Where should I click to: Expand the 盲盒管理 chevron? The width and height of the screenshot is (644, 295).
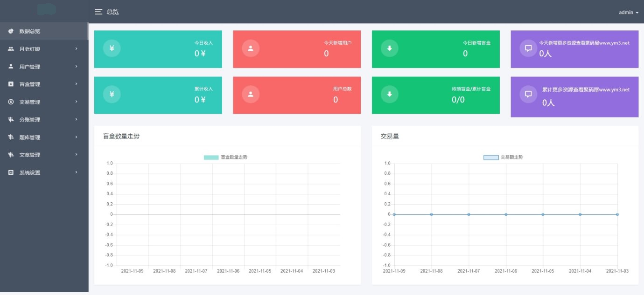[x=76, y=84]
